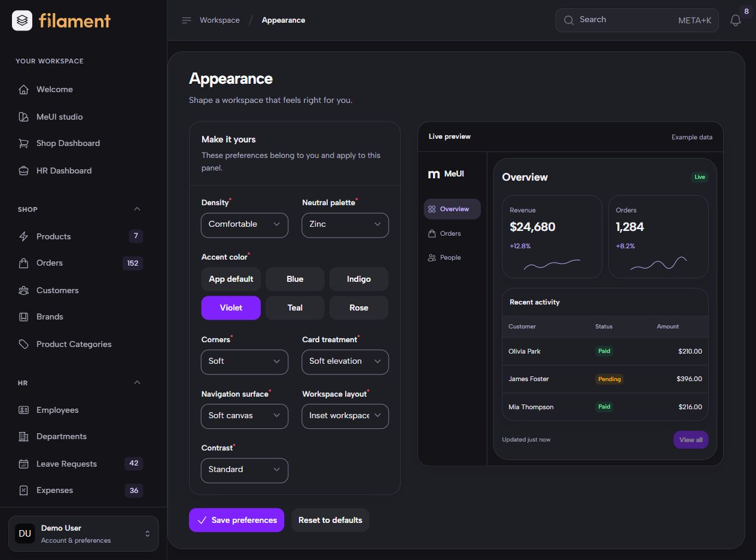
Task: Open the Navigation surface dropdown
Action: [245, 416]
